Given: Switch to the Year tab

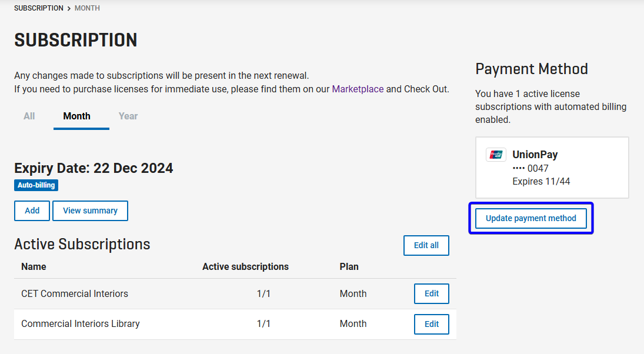Looking at the screenshot, I should click(128, 116).
